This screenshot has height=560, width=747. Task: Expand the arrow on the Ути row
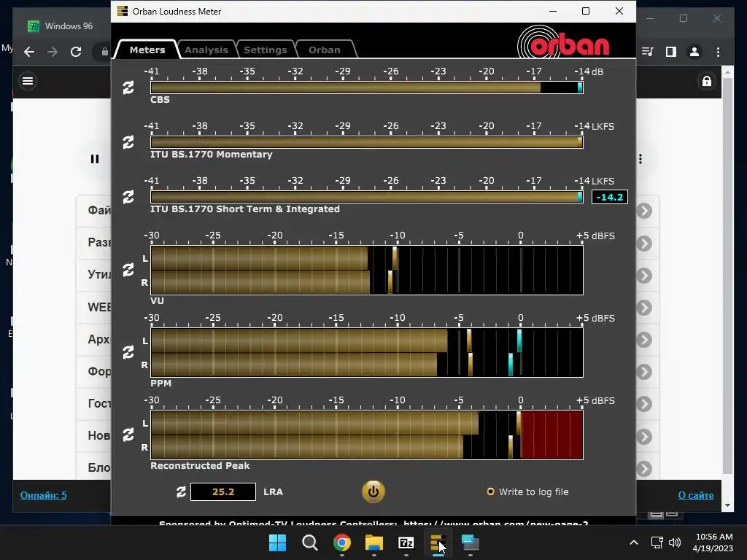[x=643, y=276]
